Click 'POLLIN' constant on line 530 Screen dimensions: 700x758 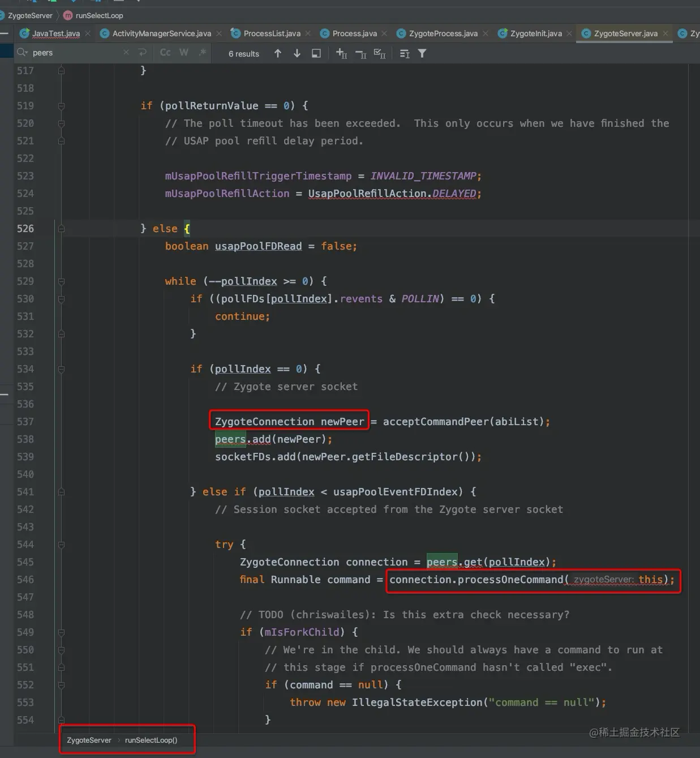[420, 299]
